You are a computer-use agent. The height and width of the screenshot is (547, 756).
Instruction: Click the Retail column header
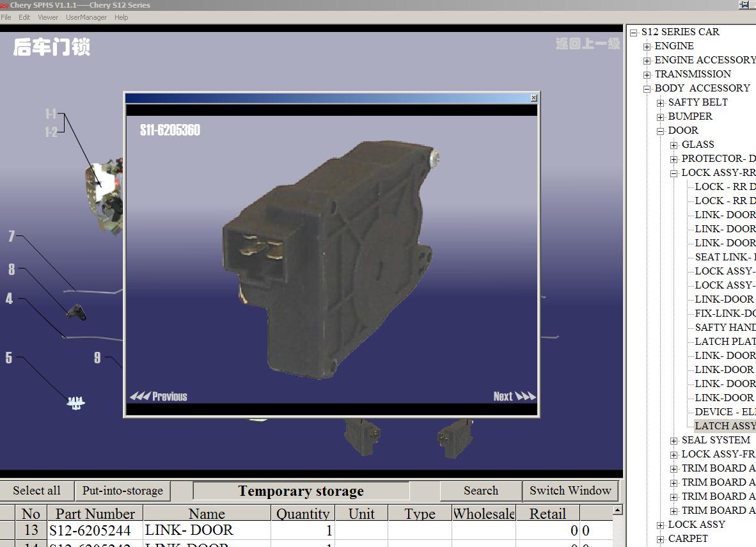pyautogui.click(x=547, y=514)
